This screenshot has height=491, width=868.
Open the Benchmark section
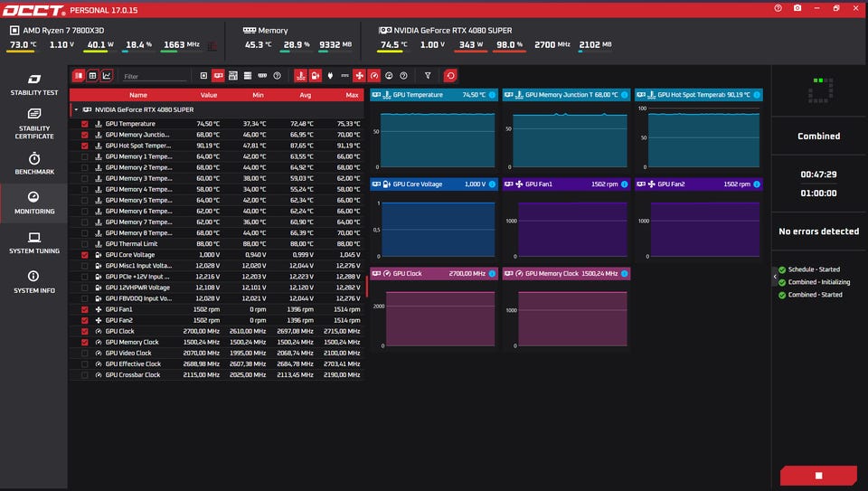[x=33, y=164]
